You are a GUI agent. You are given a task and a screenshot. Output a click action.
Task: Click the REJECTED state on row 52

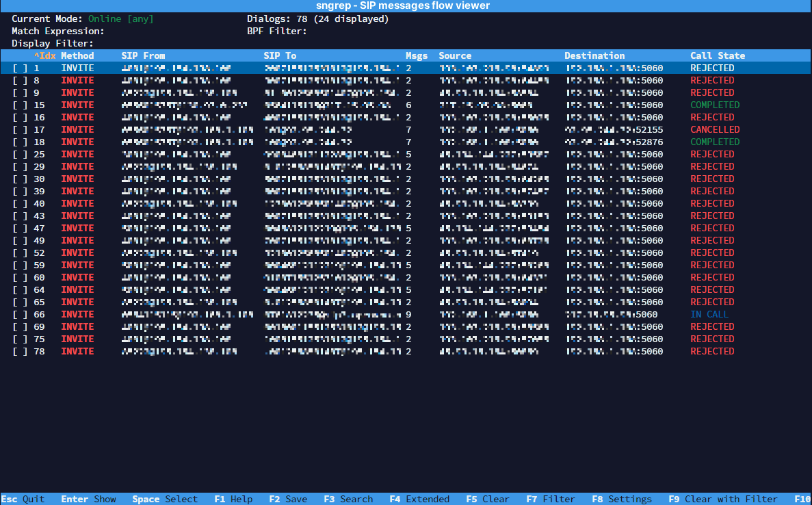(713, 253)
